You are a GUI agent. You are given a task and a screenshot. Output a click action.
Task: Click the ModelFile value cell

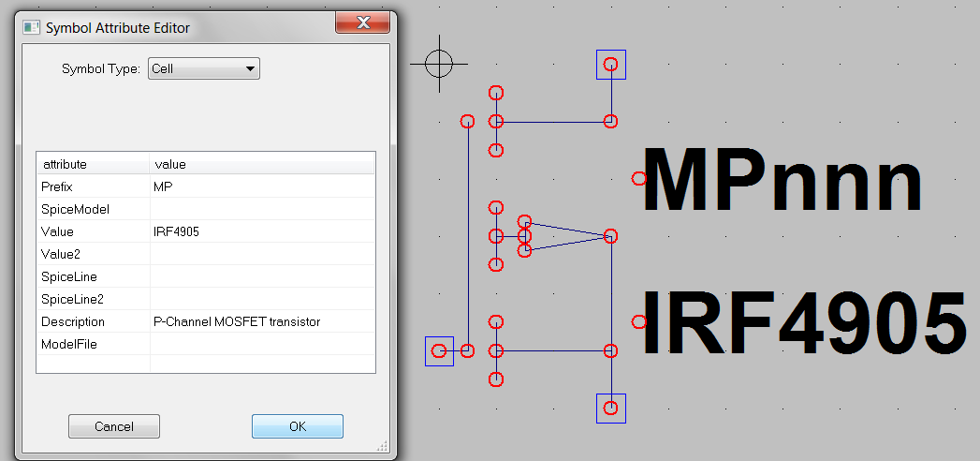pyautogui.click(x=262, y=344)
